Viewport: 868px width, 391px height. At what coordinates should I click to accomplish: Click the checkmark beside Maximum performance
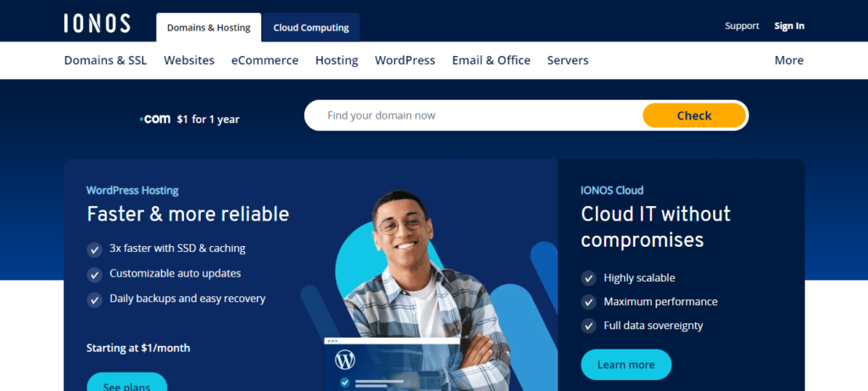(x=588, y=302)
